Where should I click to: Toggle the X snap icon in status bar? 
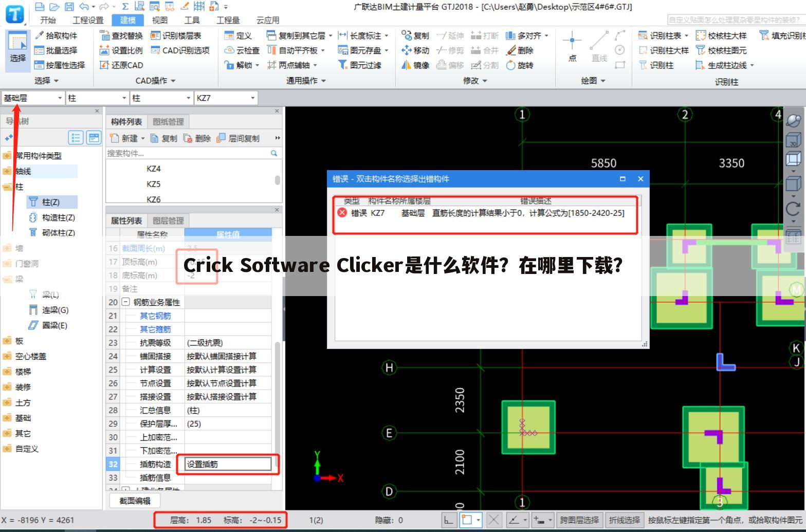coord(493,520)
